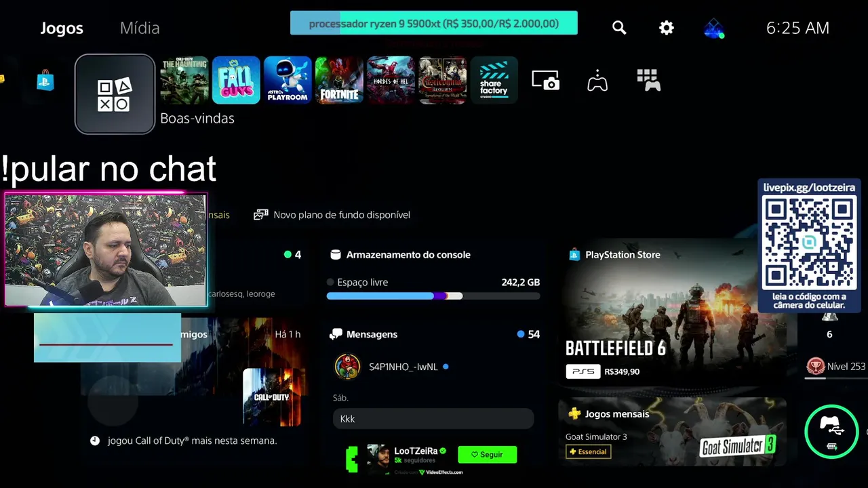Click the online friends count 4
Viewport: 868px width, 488px height.
pos(293,255)
